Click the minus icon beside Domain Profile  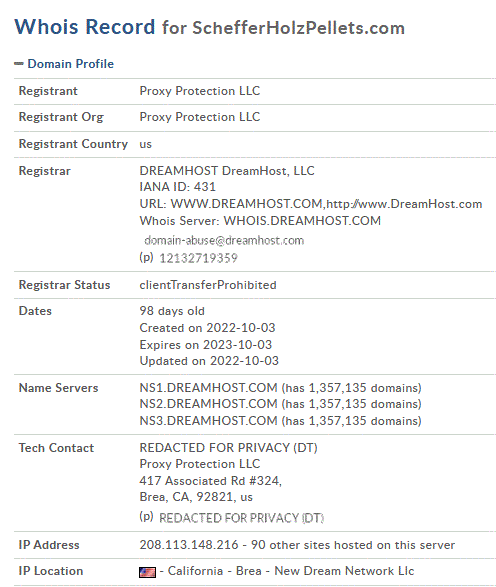(19, 64)
